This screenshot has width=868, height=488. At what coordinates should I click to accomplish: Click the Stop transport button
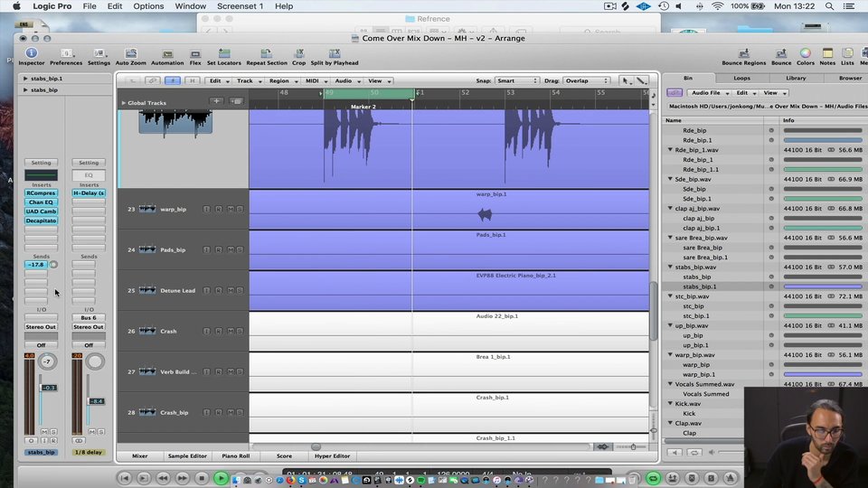[202, 478]
